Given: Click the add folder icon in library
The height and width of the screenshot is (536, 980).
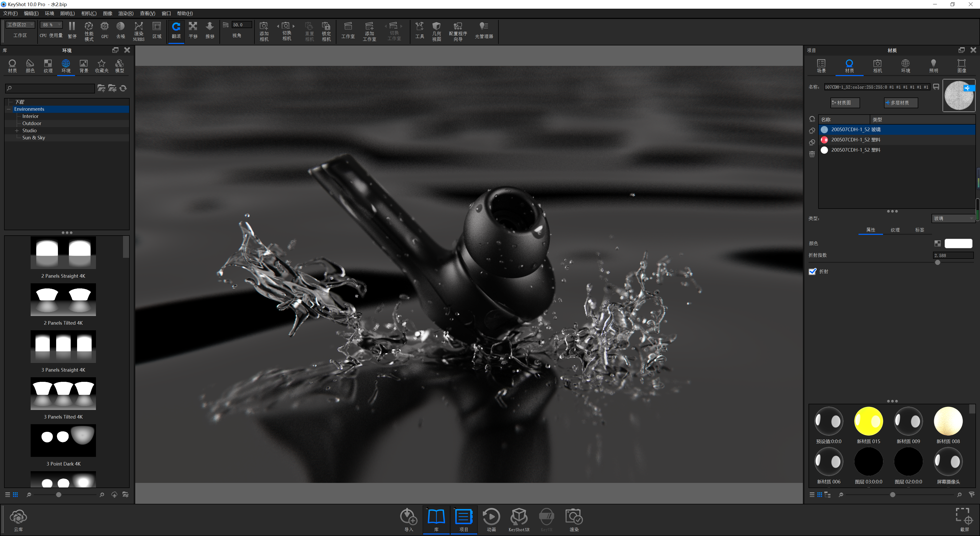Looking at the screenshot, I should (101, 88).
